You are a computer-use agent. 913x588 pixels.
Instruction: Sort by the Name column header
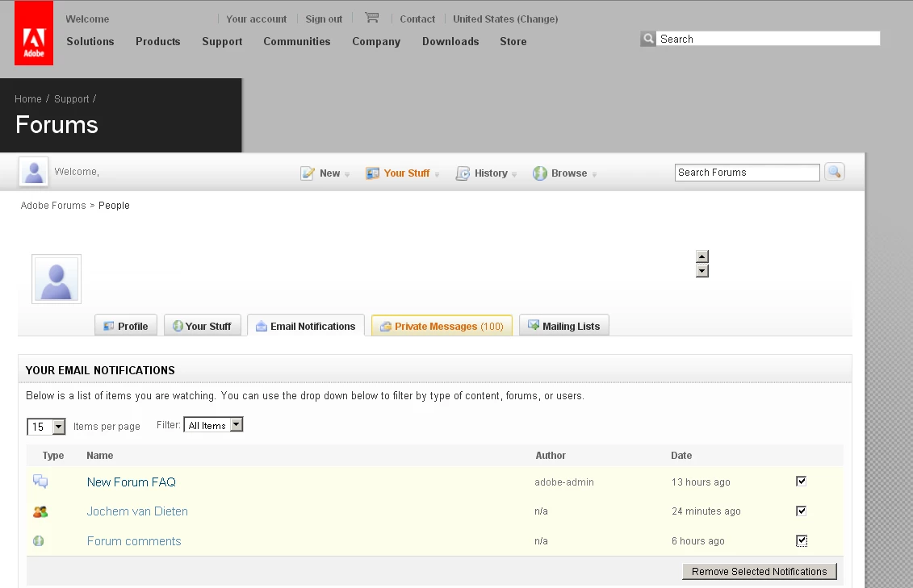click(99, 456)
